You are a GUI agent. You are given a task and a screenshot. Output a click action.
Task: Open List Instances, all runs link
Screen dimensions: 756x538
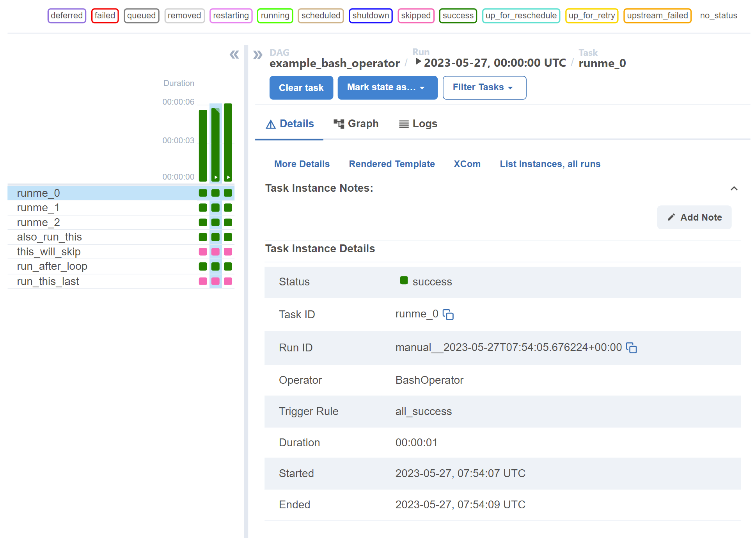[550, 164]
